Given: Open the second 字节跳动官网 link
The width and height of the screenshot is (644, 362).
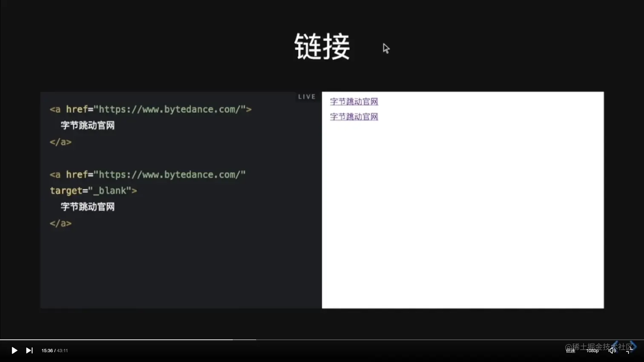Looking at the screenshot, I should (354, 117).
